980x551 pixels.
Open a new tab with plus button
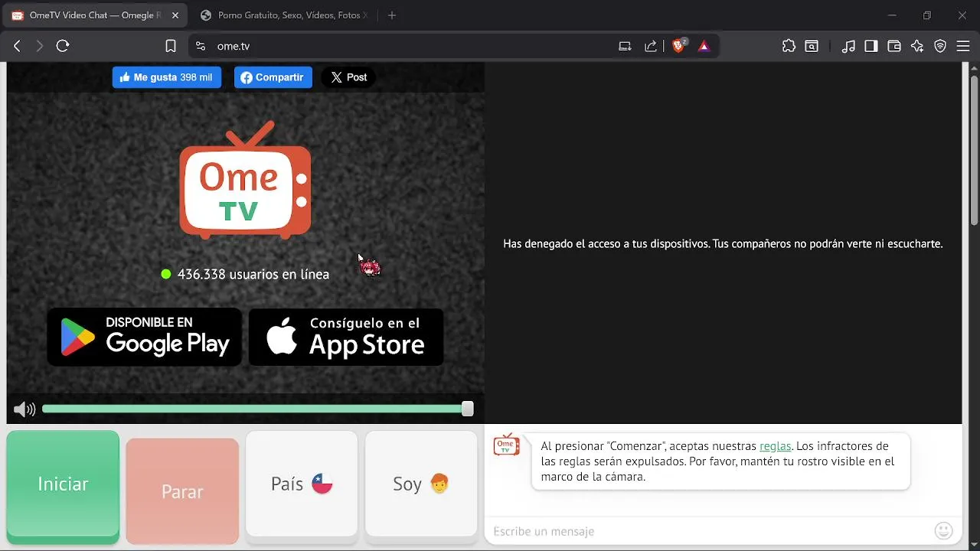click(392, 15)
